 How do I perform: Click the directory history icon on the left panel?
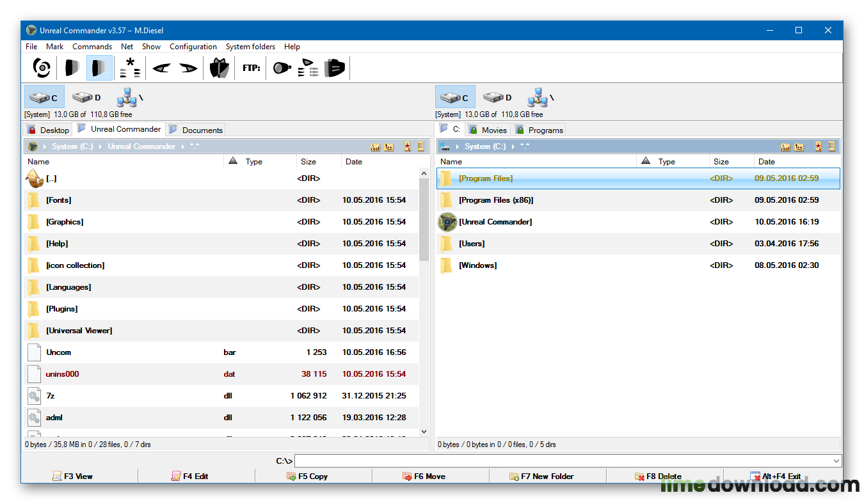pos(420,146)
